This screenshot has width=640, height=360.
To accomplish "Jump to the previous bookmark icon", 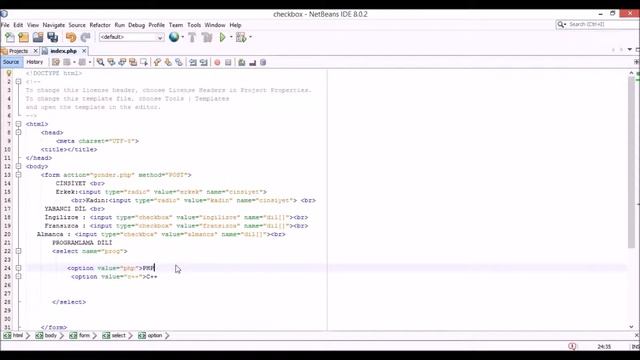I will [x=157, y=62].
